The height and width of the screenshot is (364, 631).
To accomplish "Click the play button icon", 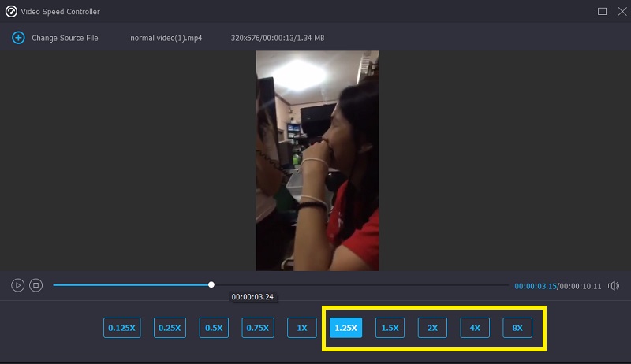I will 17,285.
